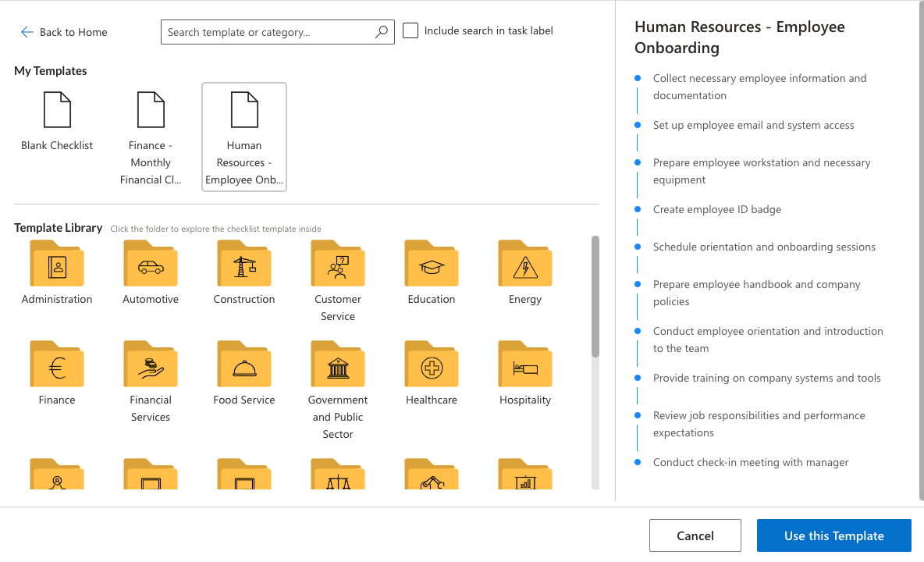Open the Finance folder with euro icon
Screen dimensions: 924x562
point(57,366)
